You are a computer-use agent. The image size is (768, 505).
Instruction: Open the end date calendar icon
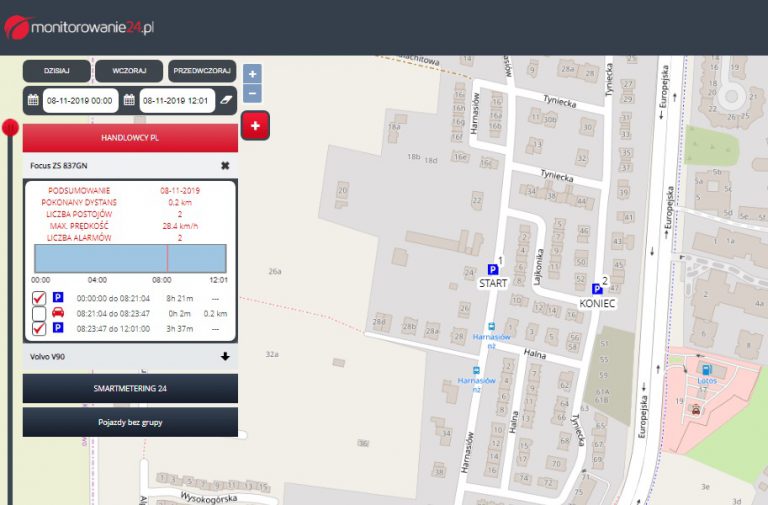[129, 100]
